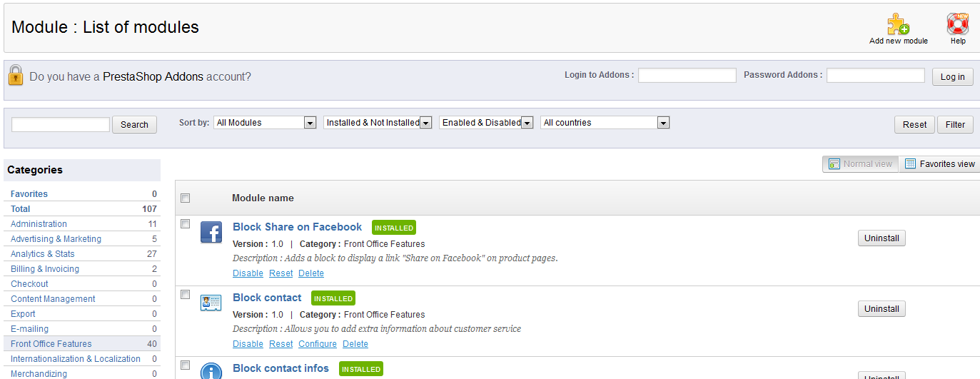Tick the select-all checkbox in the module header
Viewport: 980px width, 379px height.
click(186, 198)
